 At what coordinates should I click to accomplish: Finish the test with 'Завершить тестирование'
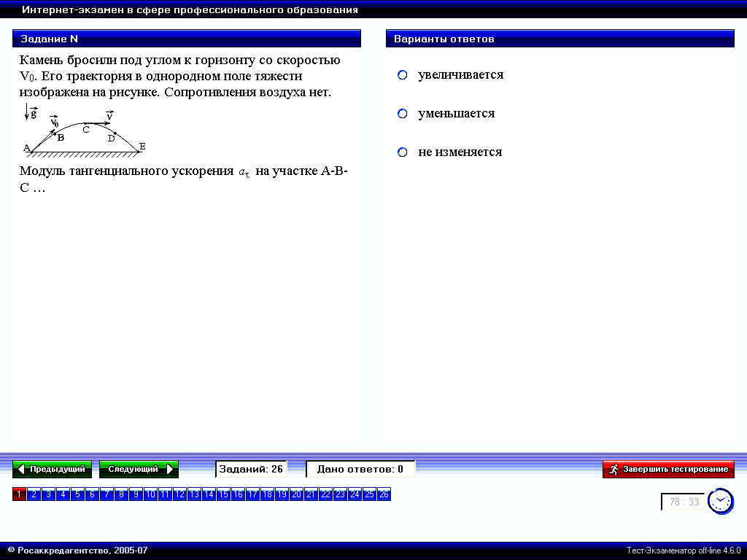coord(668,469)
